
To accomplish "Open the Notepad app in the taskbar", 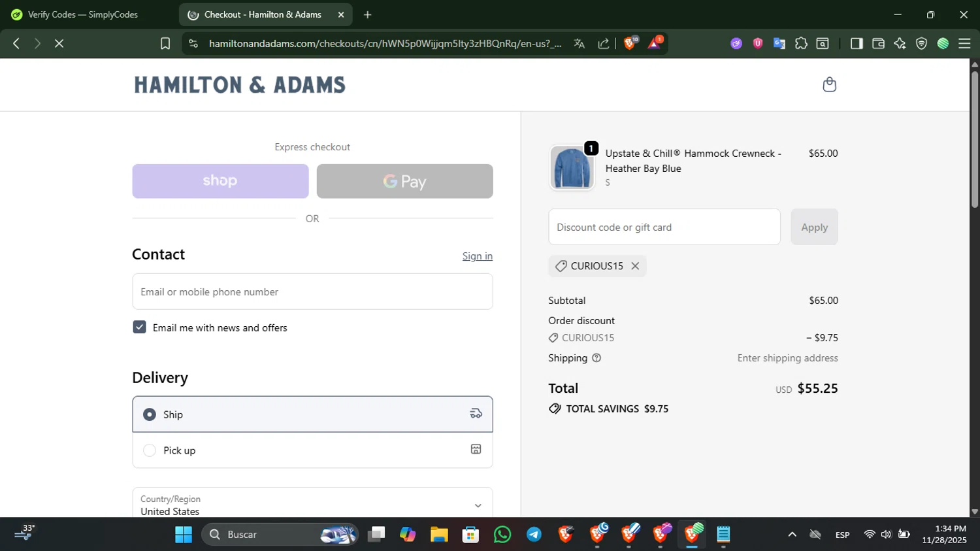I will click(x=723, y=535).
